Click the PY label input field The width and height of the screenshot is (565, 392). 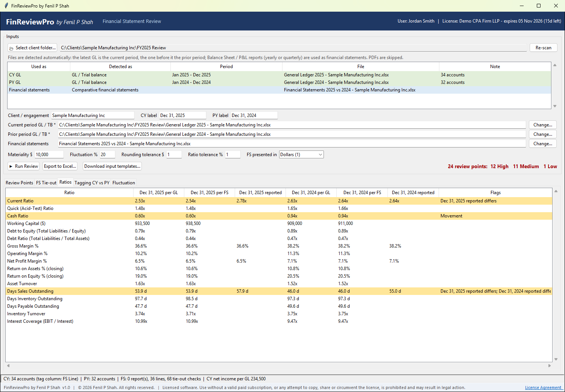[254, 115]
